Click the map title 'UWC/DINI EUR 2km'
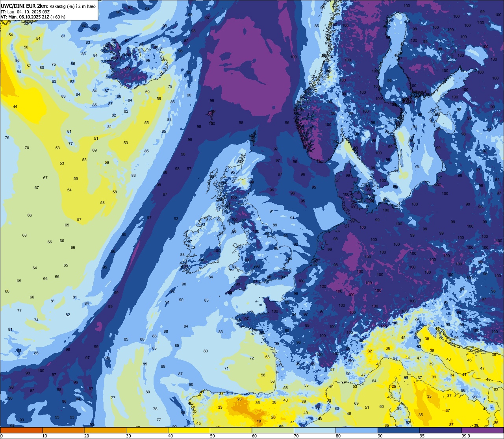 click(24, 6)
